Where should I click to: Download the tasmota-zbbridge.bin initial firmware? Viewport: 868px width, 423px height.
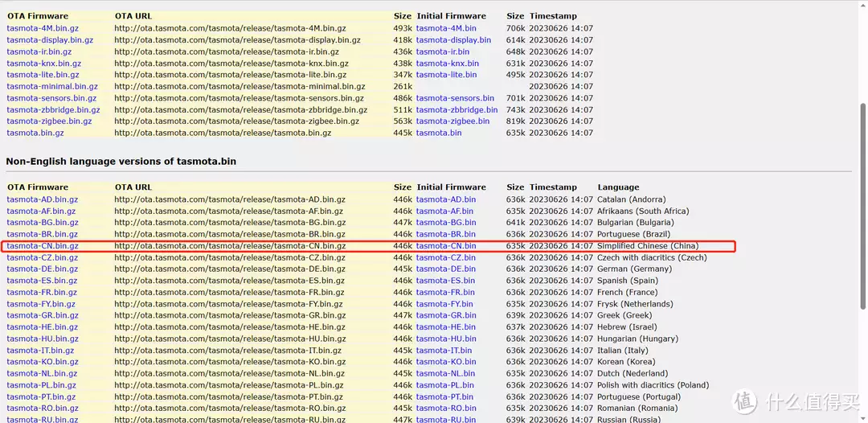coord(457,109)
